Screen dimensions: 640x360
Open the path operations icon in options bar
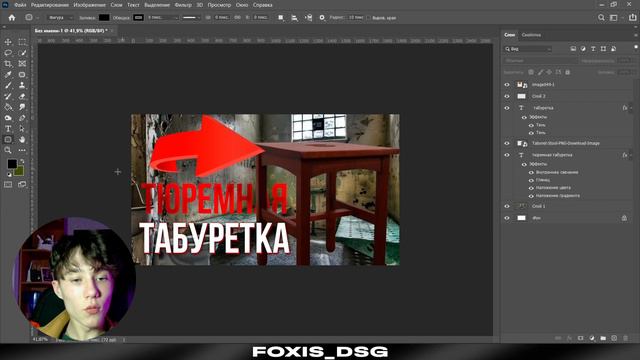coord(281,18)
